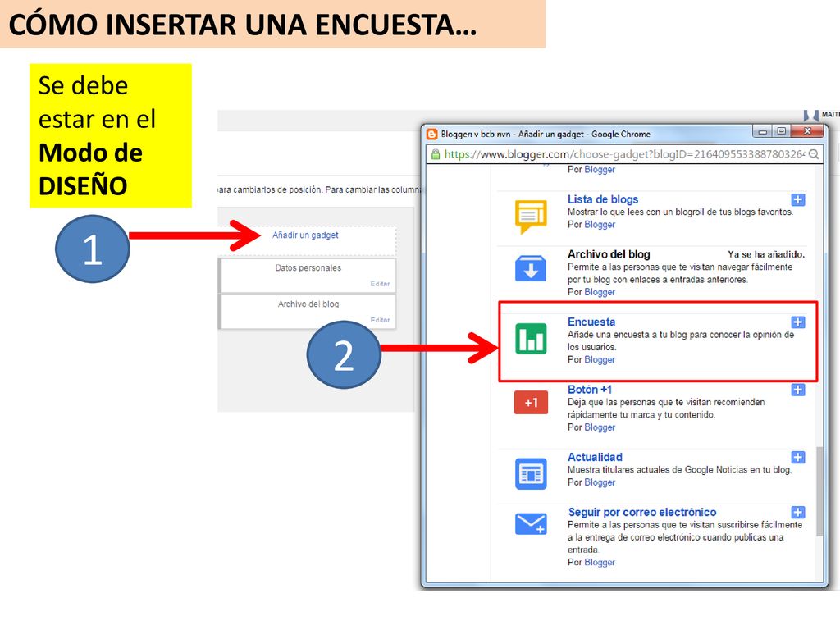
Task: Select the Datos personales gadget box
Action: (x=308, y=276)
